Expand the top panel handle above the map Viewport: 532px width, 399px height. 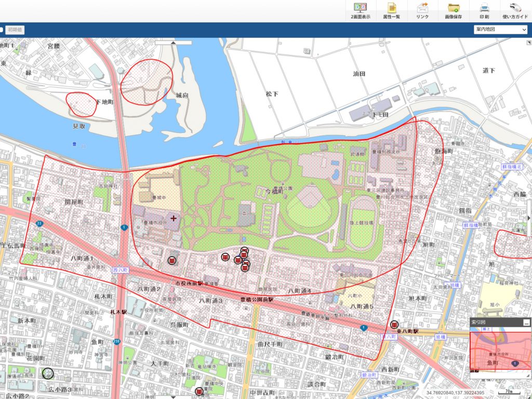click(x=174, y=43)
